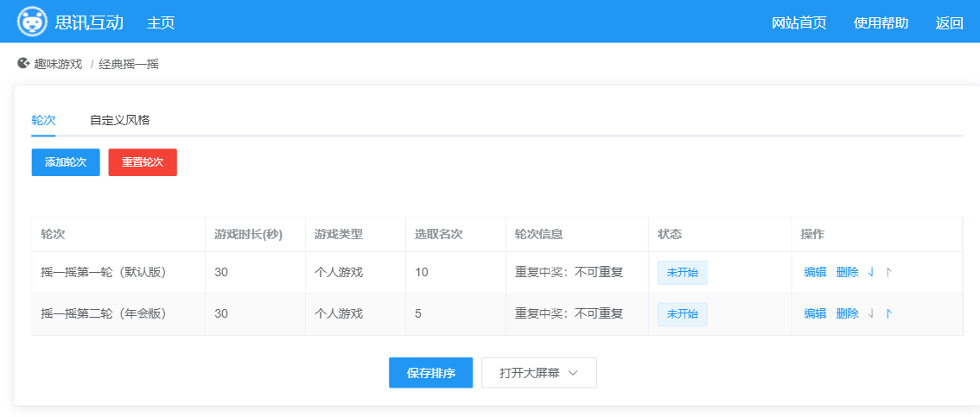Click the 选取名次 value 5

pyautogui.click(x=418, y=314)
